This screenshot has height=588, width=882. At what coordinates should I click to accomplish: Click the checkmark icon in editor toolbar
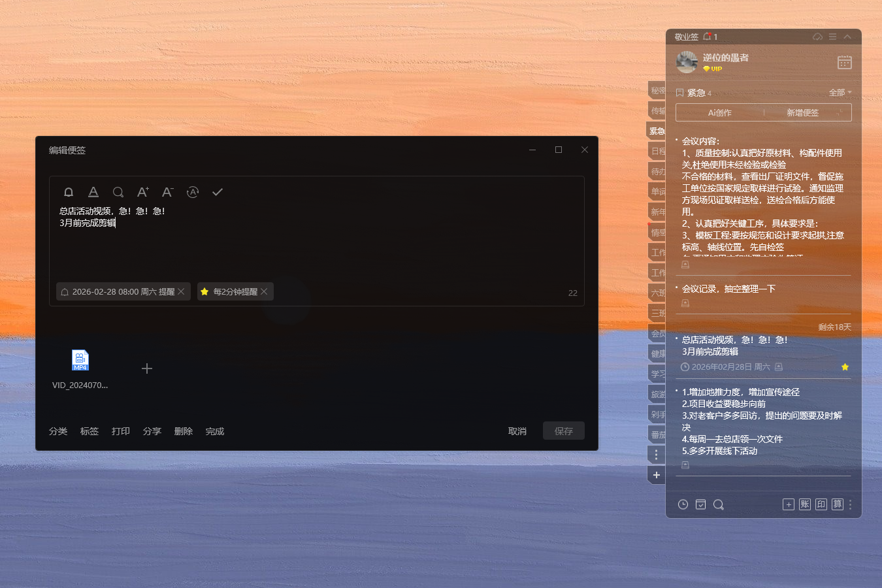(218, 192)
